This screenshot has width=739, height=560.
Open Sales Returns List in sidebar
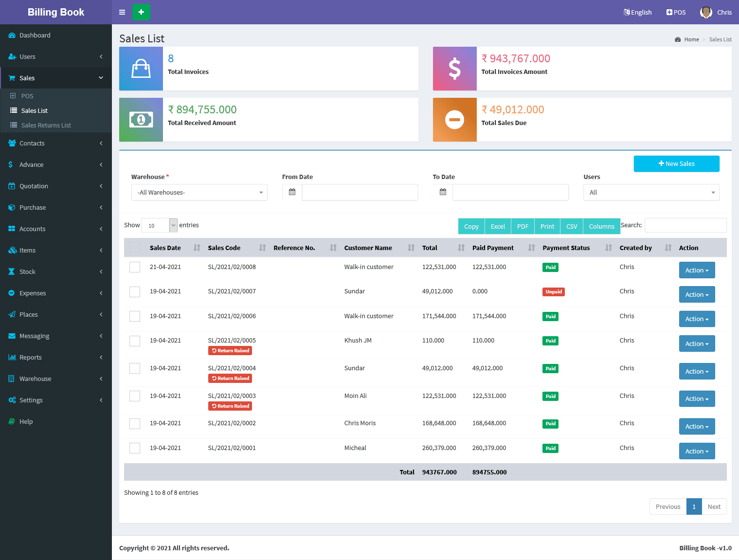tap(46, 125)
